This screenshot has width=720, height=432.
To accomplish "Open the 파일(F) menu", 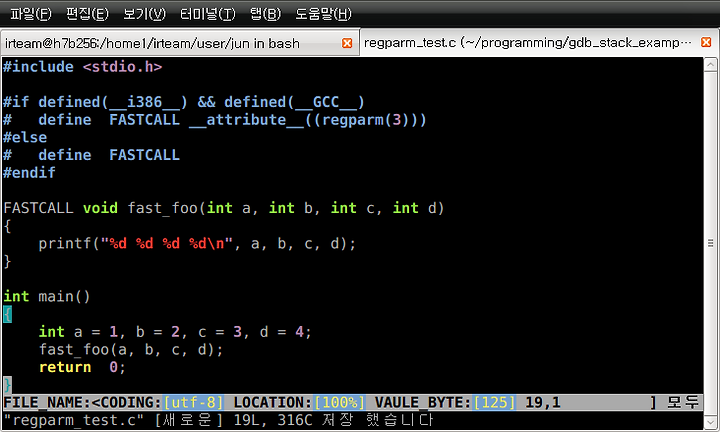I will [31, 14].
